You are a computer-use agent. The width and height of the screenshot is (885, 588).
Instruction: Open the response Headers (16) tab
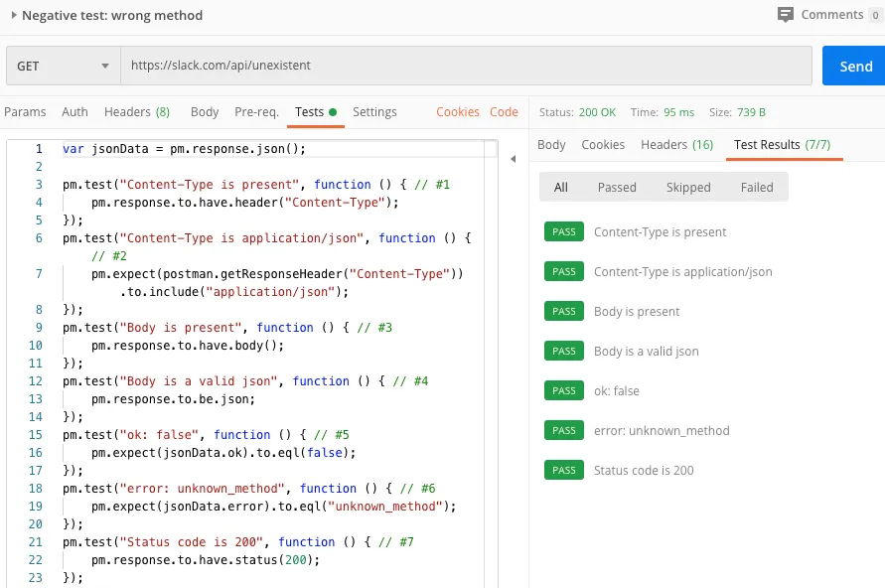point(676,144)
